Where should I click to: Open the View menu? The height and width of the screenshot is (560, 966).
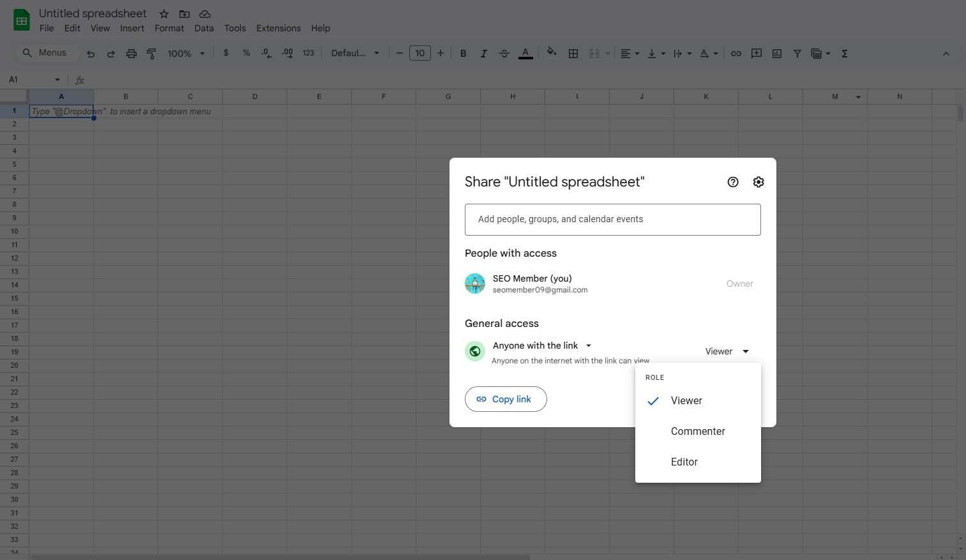click(x=100, y=28)
